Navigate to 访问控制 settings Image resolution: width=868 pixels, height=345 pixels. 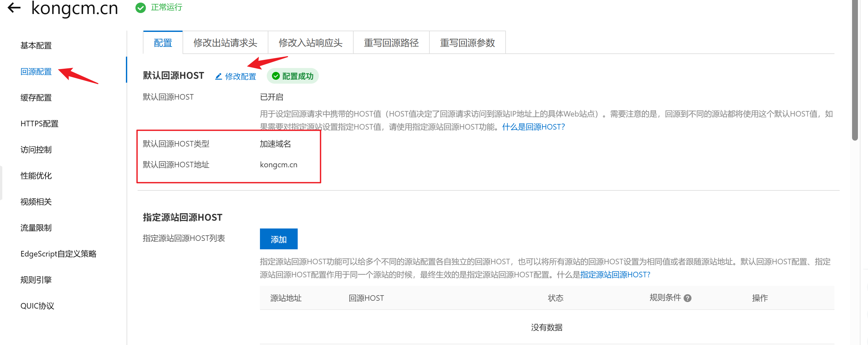click(x=36, y=150)
